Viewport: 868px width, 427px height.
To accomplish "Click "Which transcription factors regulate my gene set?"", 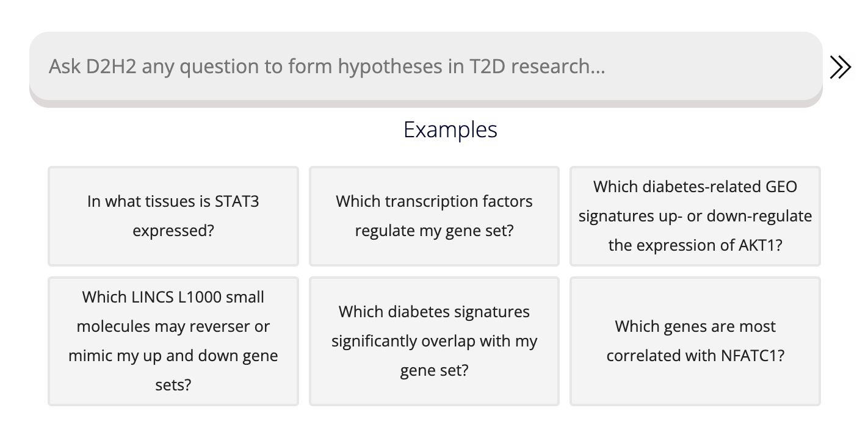I will tap(434, 216).
